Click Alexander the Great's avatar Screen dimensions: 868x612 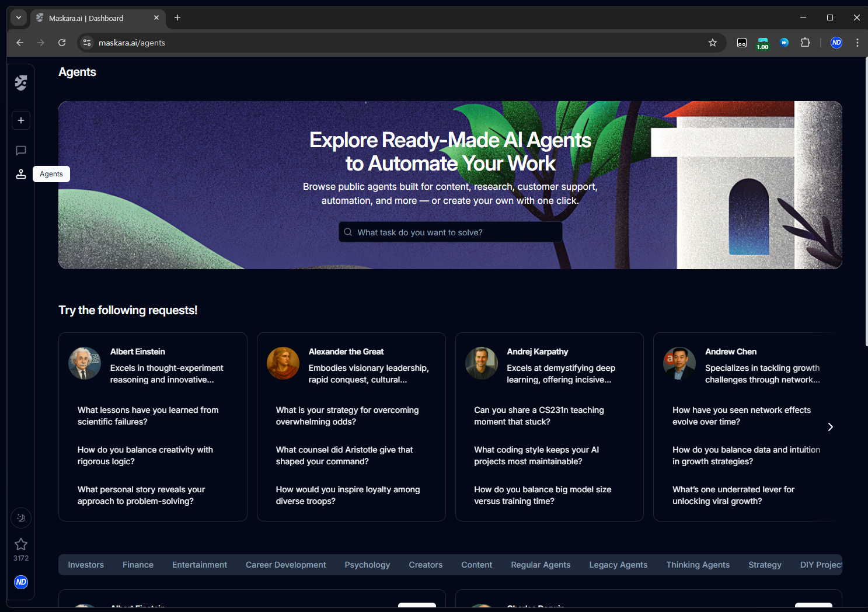pos(283,363)
